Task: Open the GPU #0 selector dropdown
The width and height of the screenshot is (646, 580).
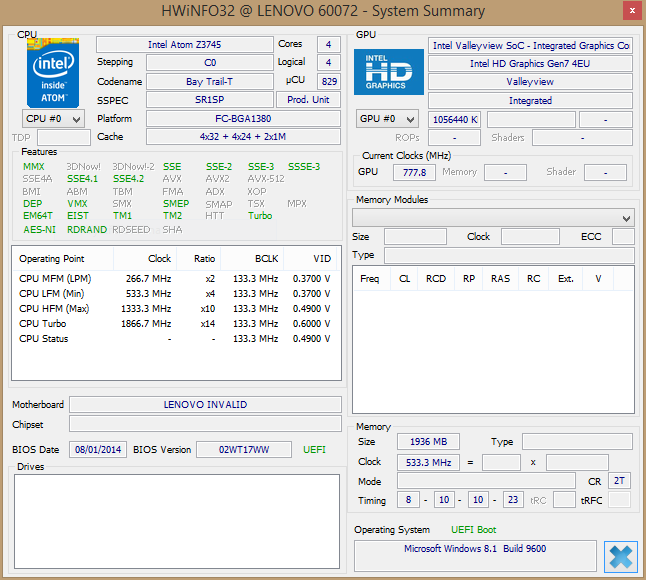Action: [x=389, y=119]
